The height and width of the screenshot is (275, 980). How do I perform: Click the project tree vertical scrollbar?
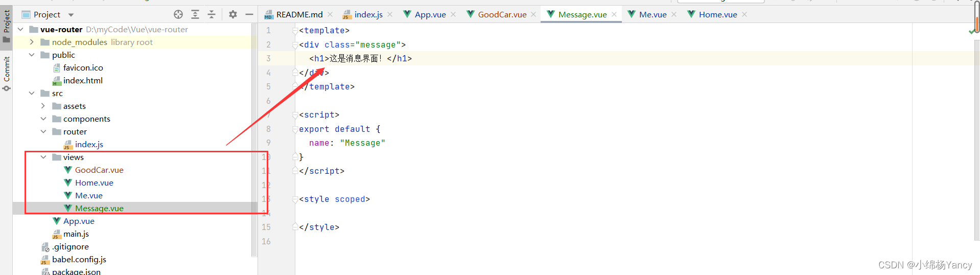254,139
